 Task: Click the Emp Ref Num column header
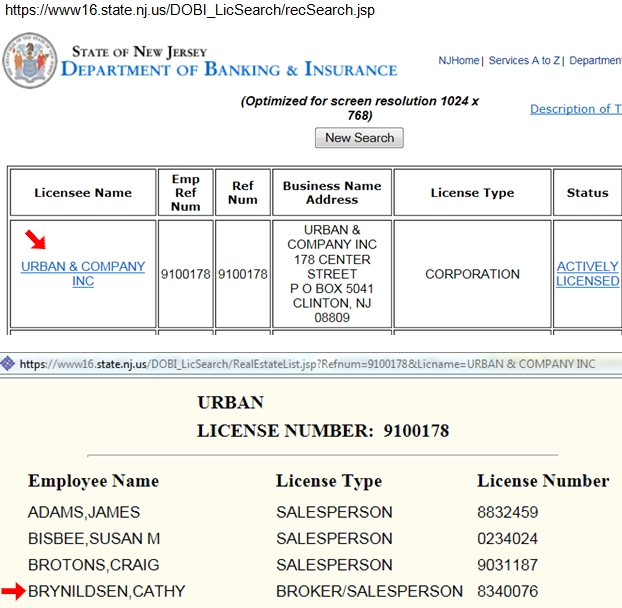(x=186, y=193)
